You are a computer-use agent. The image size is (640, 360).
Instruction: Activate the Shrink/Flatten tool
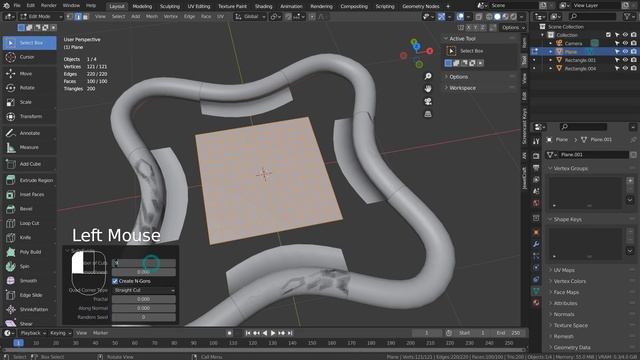[29, 309]
